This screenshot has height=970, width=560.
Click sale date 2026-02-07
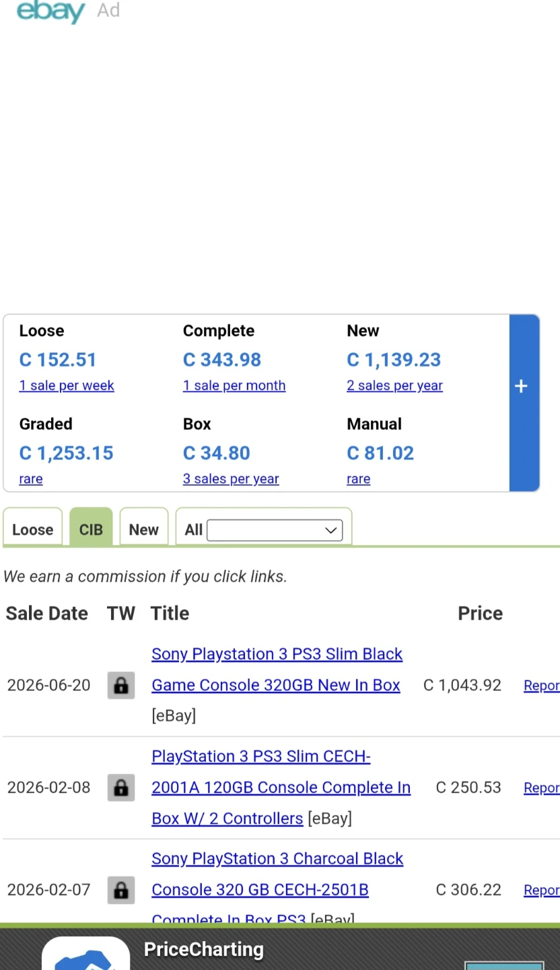point(48,890)
